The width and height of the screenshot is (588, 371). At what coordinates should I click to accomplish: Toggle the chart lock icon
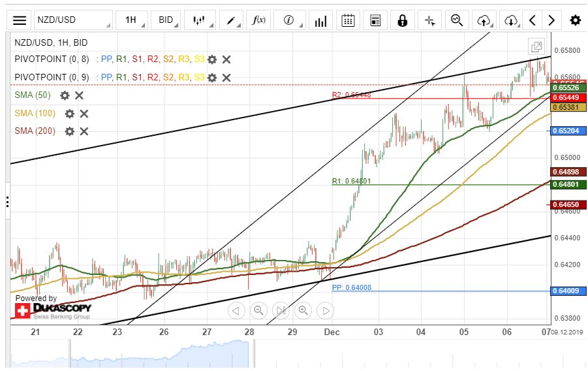[x=402, y=20]
